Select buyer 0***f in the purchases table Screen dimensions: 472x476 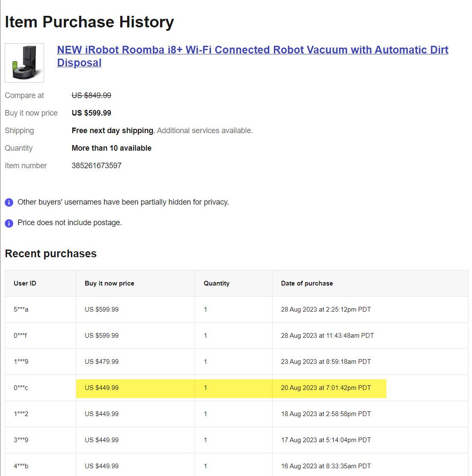[x=20, y=336]
